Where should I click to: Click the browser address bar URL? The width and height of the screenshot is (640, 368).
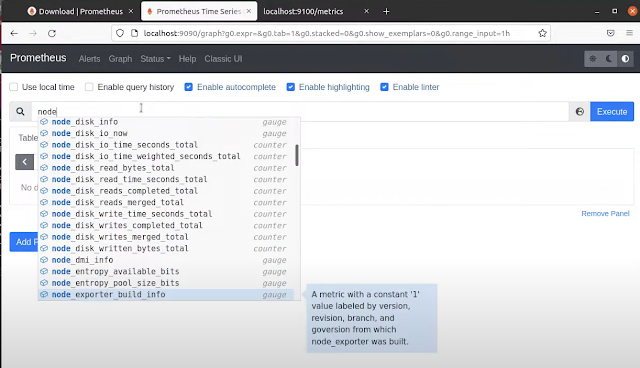(x=327, y=33)
